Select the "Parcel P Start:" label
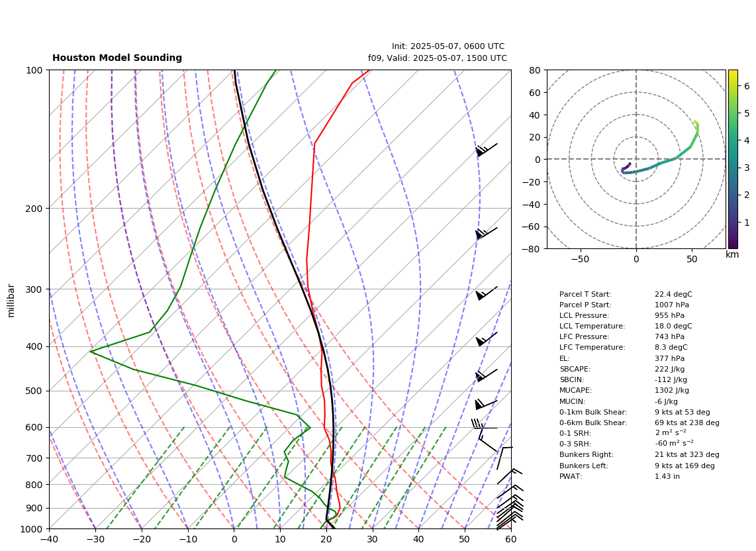This screenshot has height=551, width=756. 585,305
